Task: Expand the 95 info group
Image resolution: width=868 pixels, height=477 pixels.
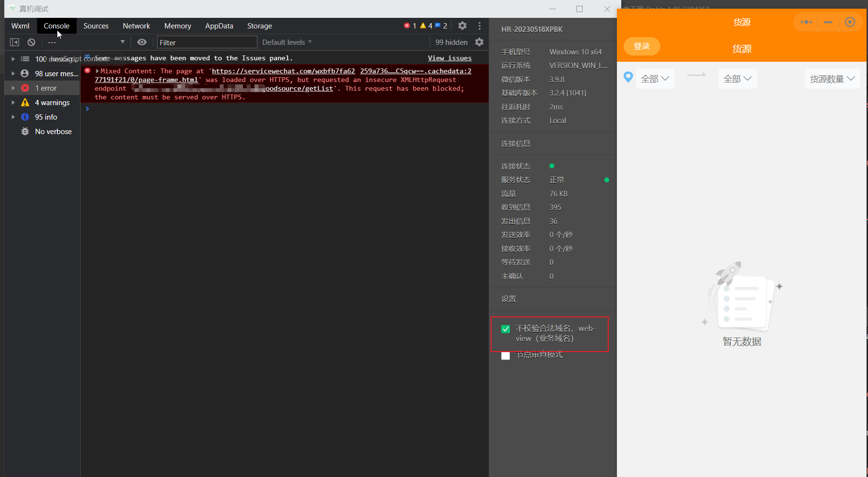Action: click(13, 117)
